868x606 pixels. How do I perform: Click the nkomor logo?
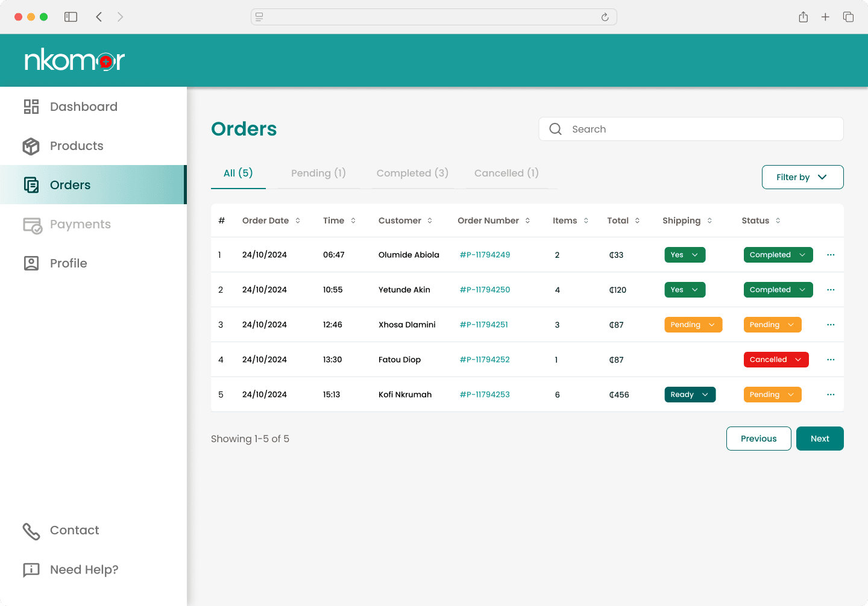74,60
